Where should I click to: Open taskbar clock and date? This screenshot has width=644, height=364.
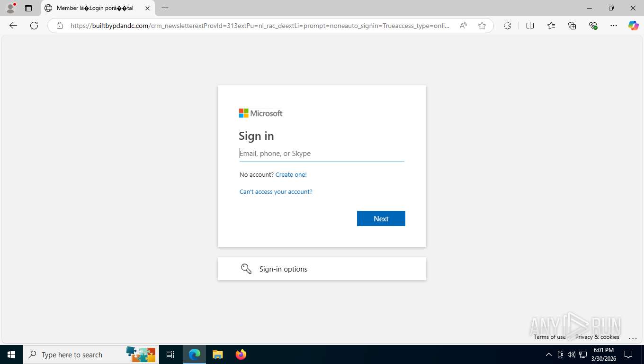[604, 355]
